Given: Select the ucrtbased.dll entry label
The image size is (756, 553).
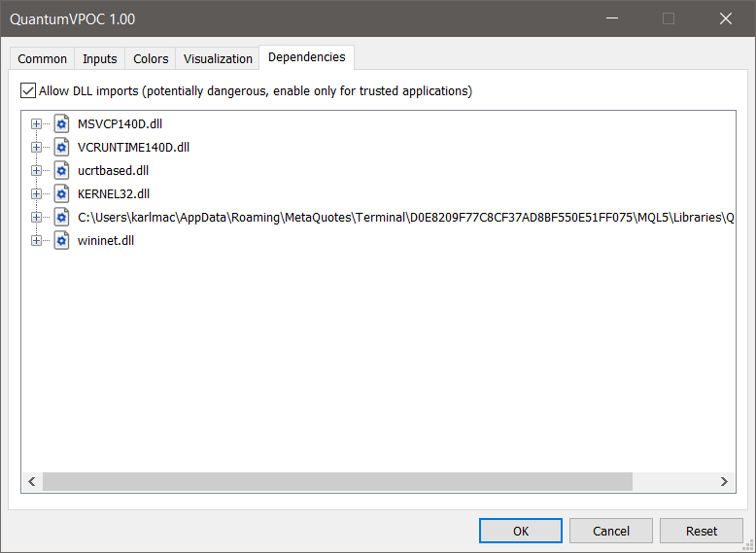Looking at the screenshot, I should [113, 171].
